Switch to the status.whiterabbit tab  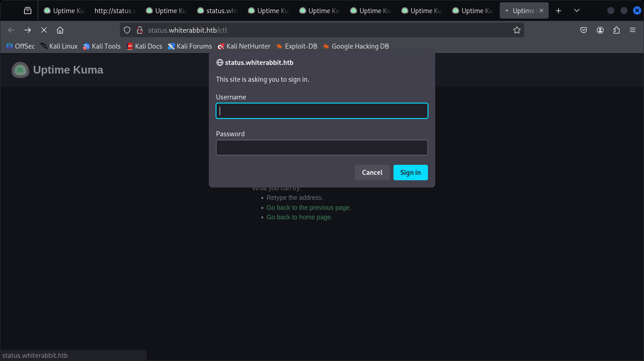point(217,10)
